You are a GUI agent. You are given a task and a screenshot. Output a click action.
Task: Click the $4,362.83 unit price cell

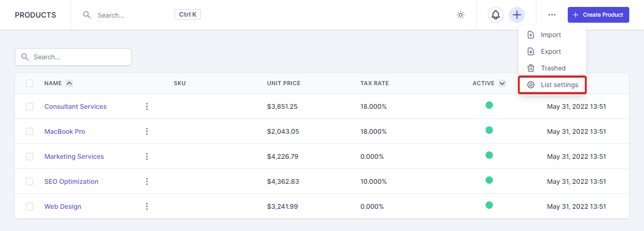283,181
